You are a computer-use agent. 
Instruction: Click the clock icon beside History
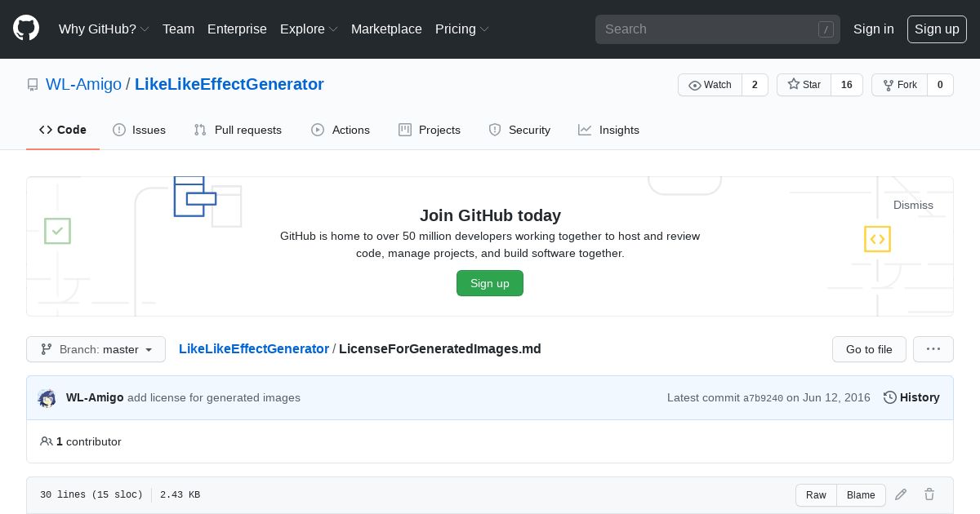(x=890, y=397)
